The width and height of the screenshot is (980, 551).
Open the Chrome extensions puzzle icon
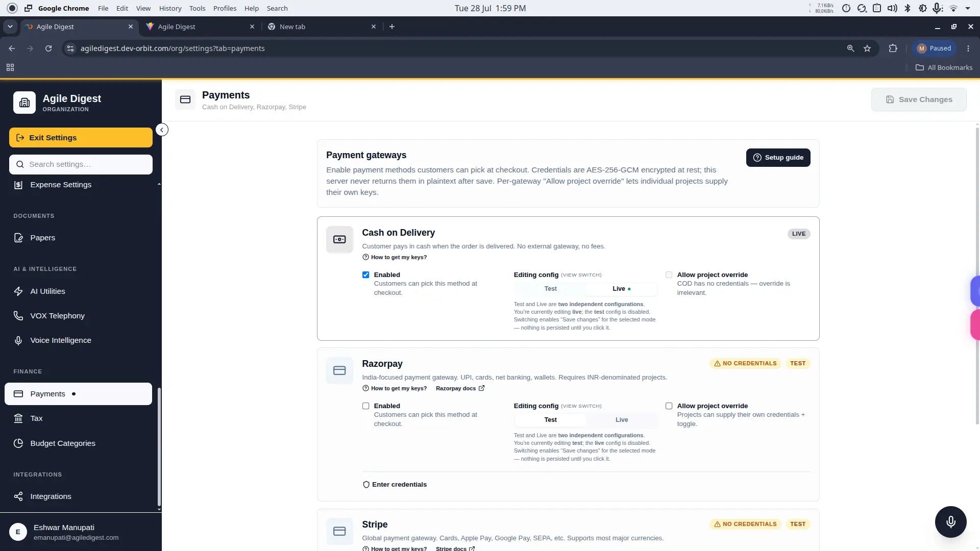(893, 48)
